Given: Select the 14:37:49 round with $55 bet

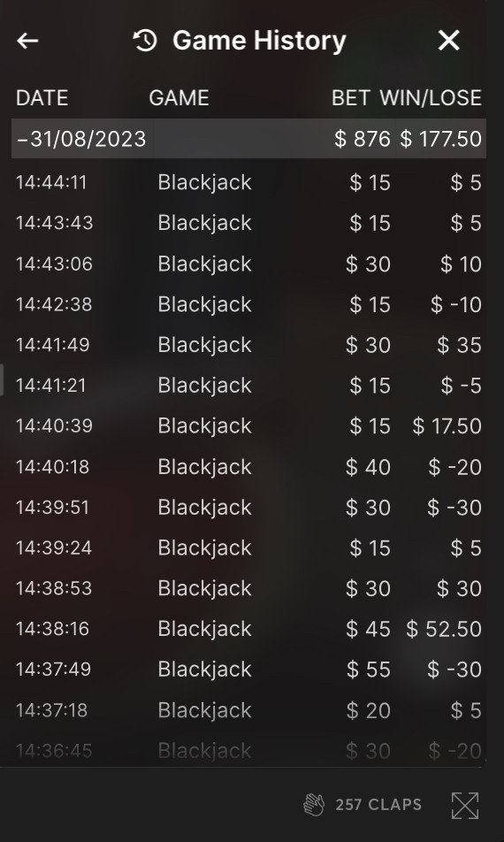Looking at the screenshot, I should point(248,669).
